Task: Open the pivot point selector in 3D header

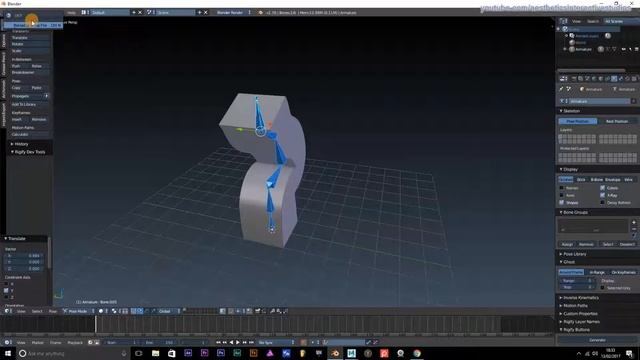Action: [x=115, y=311]
